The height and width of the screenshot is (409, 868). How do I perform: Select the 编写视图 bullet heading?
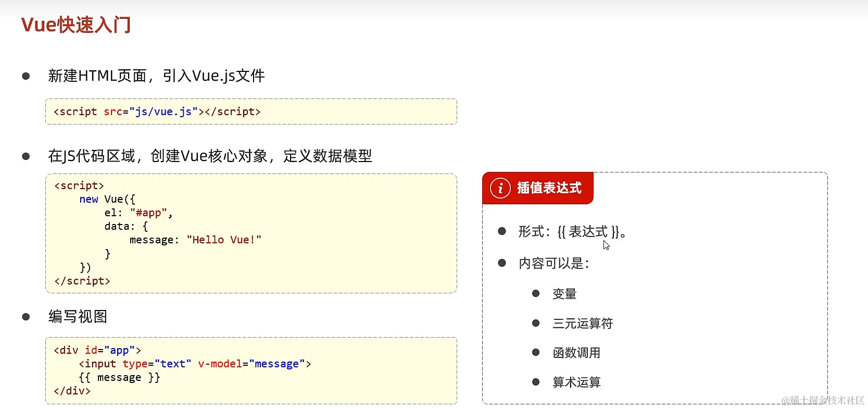(78, 316)
